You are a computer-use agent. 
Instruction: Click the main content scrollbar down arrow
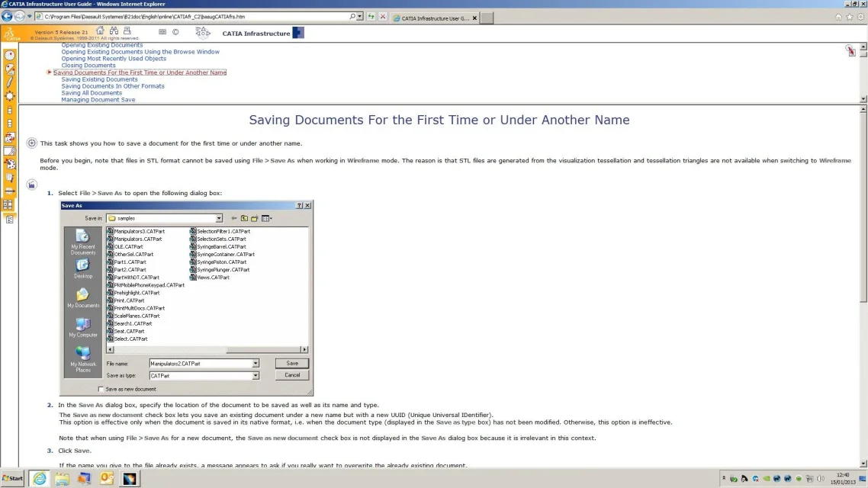[863, 464]
